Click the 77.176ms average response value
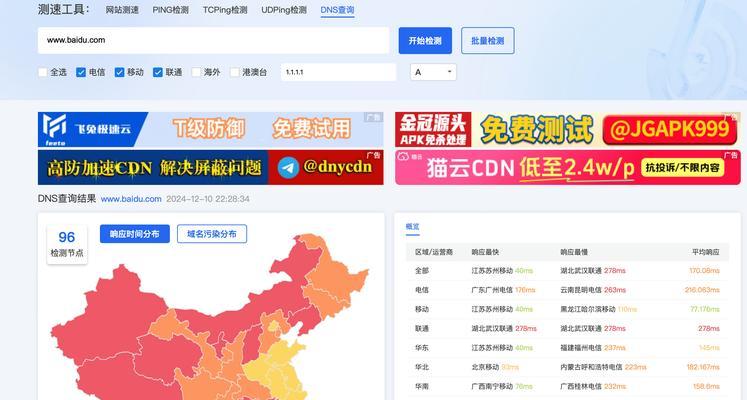This screenshot has height=400, width=747. (705, 309)
